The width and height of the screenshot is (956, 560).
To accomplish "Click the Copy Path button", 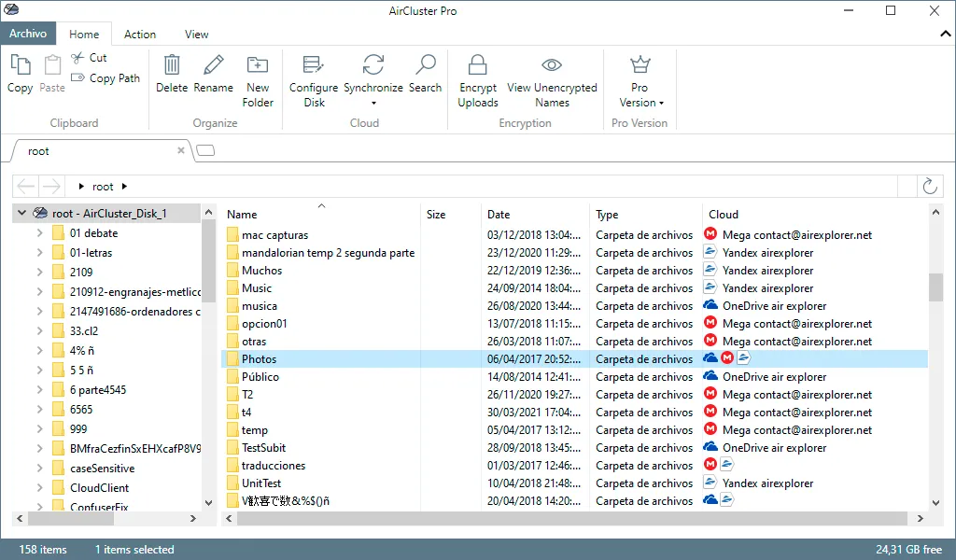I will click(105, 78).
